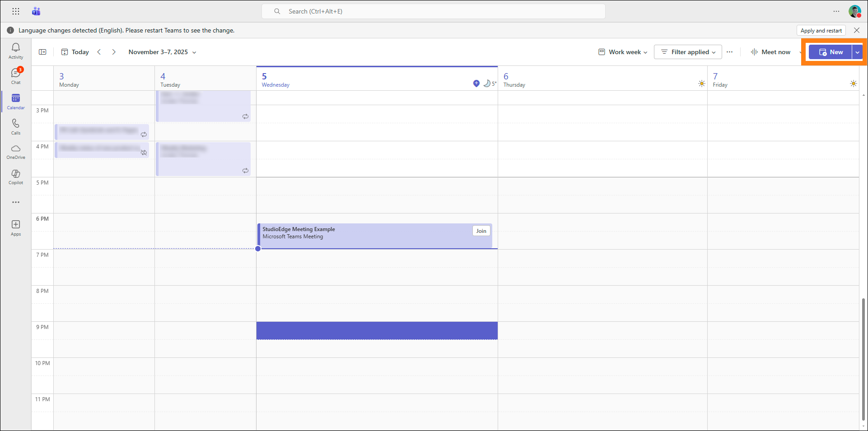Open the Activity feed
Viewport: 868px width, 431px height.
click(16, 51)
